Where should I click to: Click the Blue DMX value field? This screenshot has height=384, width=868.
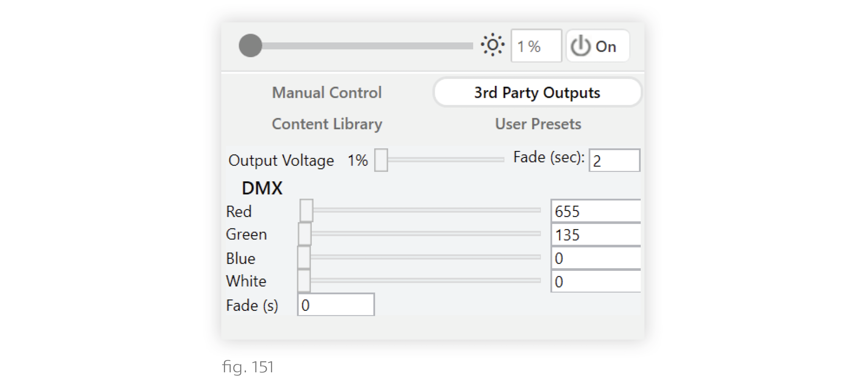coord(596,258)
